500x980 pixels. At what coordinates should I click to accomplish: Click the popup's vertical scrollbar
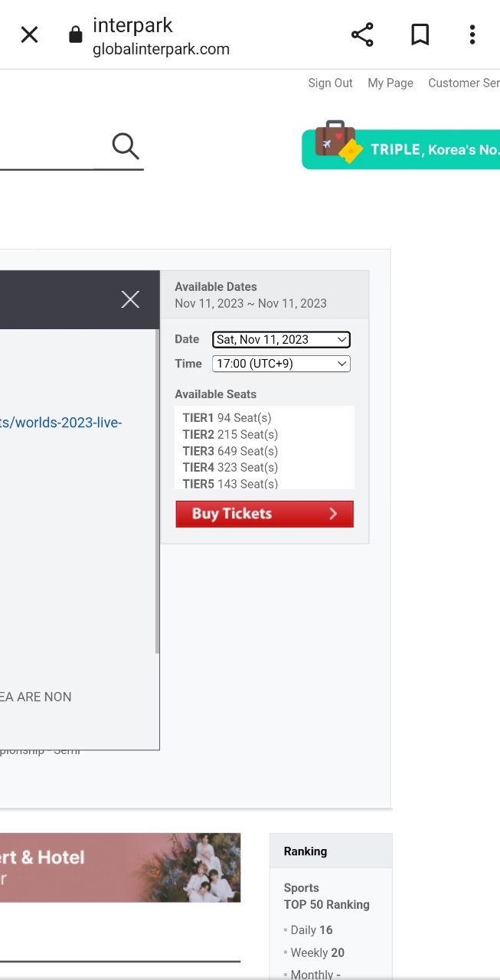157,490
